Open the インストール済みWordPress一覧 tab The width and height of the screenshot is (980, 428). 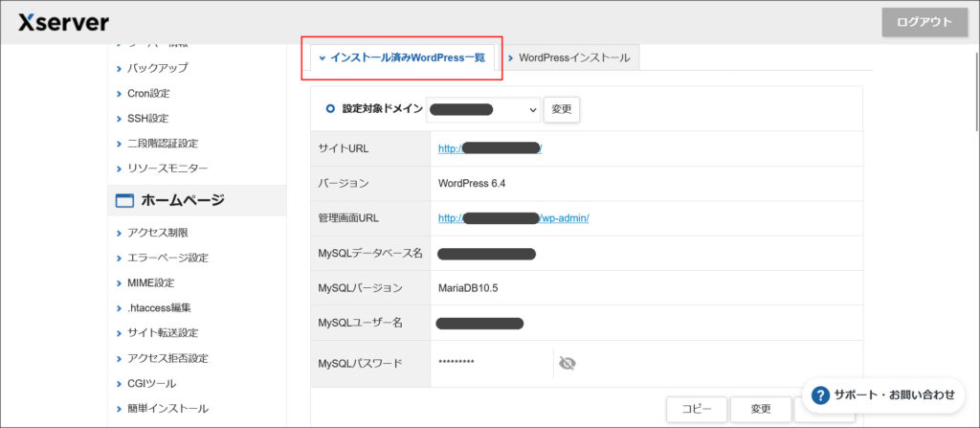click(403, 58)
